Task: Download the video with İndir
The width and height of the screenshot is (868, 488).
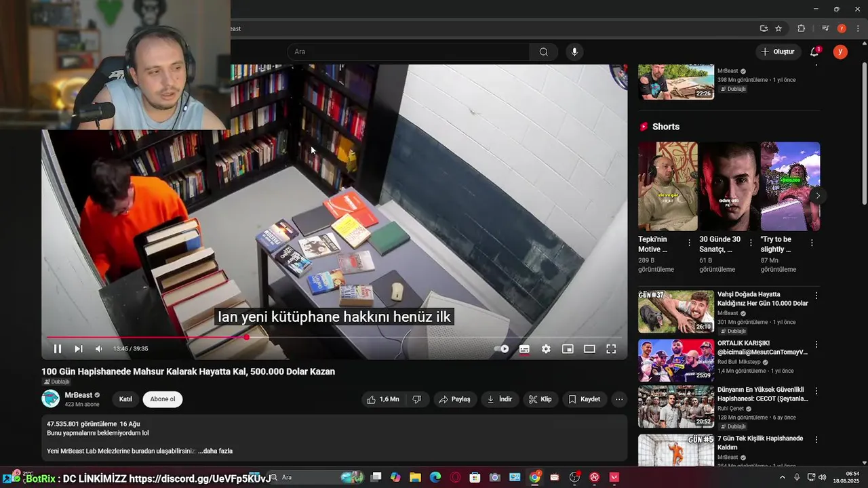Action: pyautogui.click(x=500, y=399)
